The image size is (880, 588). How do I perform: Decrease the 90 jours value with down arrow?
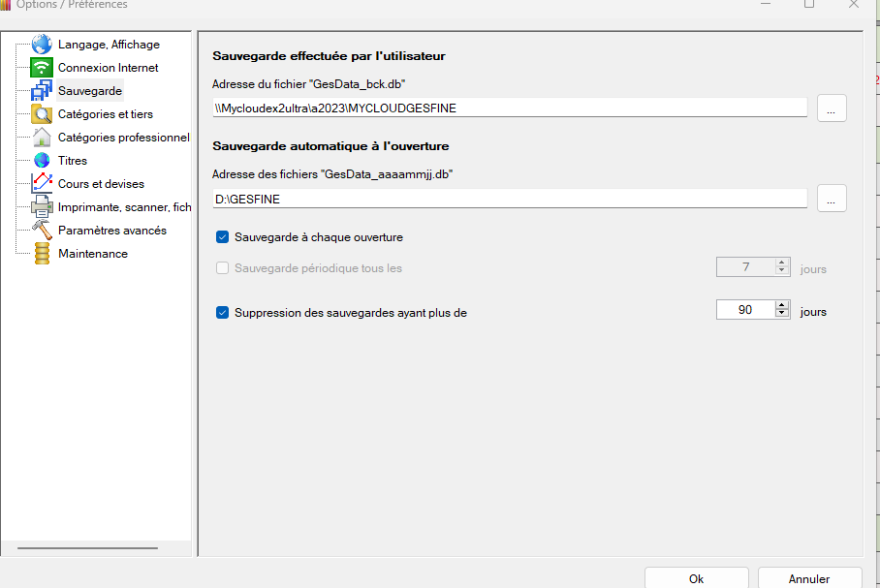pos(782,315)
